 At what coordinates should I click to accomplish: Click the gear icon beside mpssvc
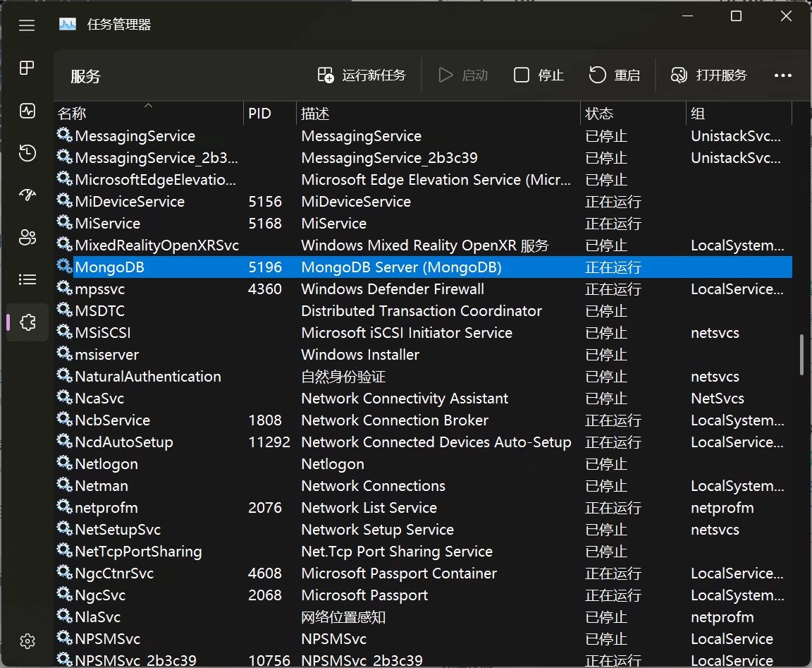(64, 288)
